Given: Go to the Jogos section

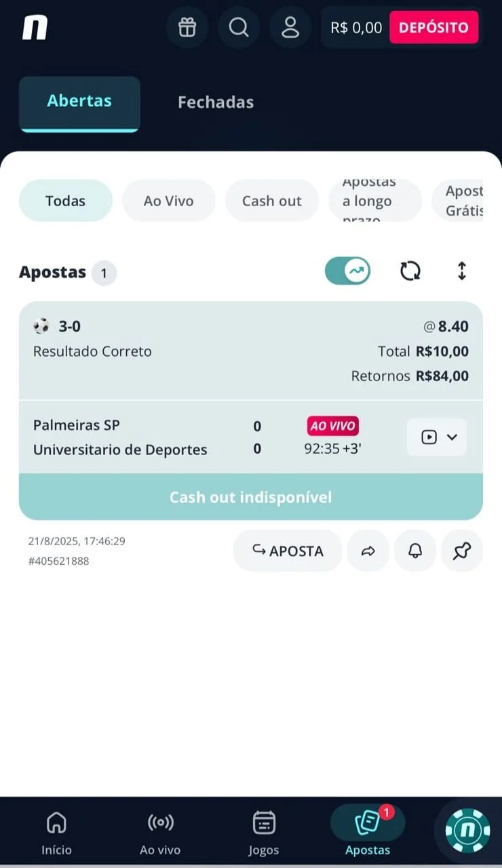Looking at the screenshot, I should pyautogui.click(x=264, y=831).
